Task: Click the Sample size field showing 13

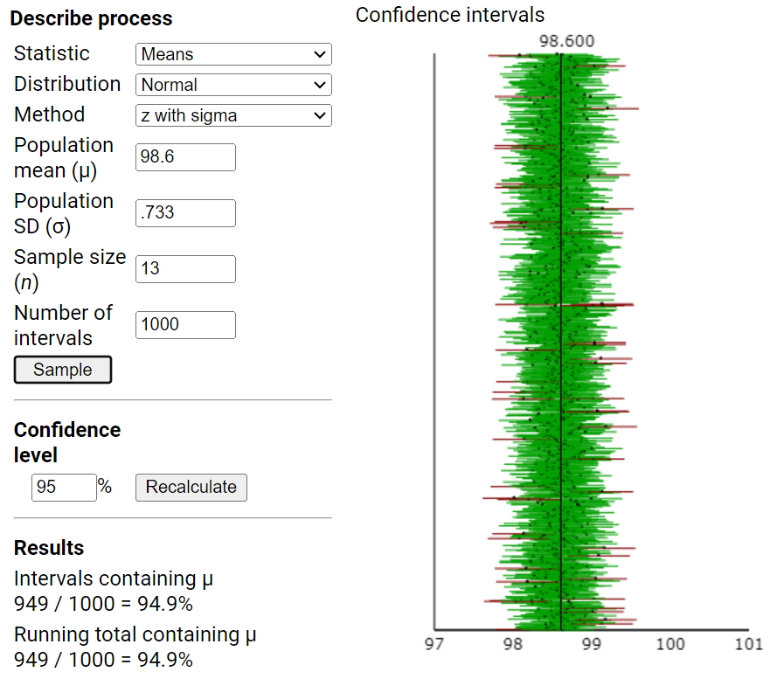Action: [x=184, y=269]
